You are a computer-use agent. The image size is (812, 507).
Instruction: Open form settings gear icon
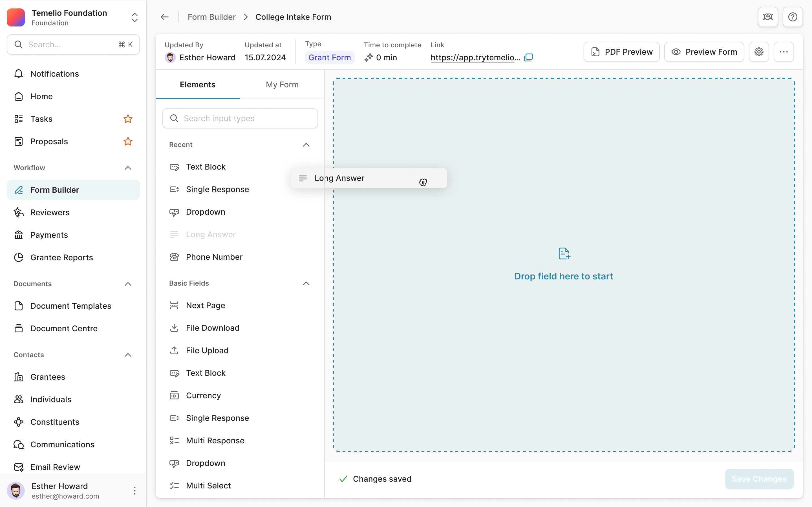[x=759, y=52]
